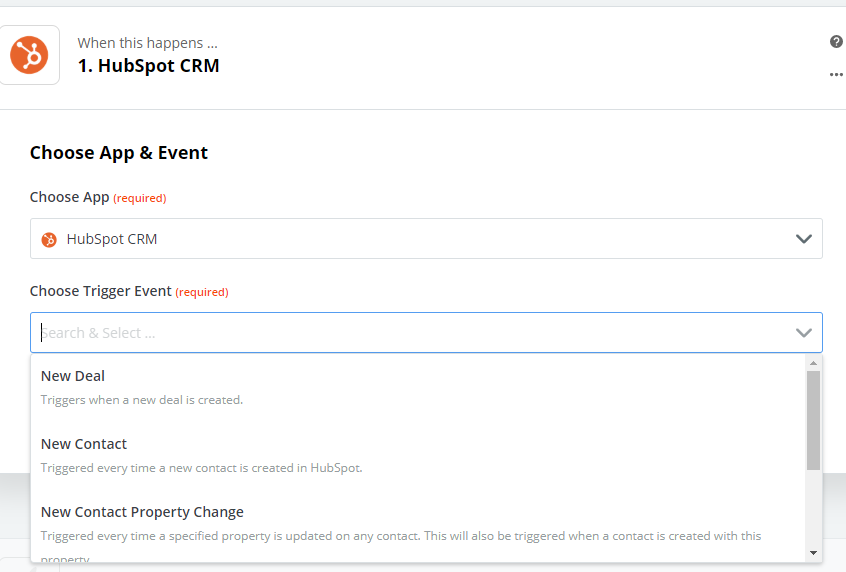Click the 'Choose App' field label
Viewport: 846px width, 572px height.
[70, 198]
